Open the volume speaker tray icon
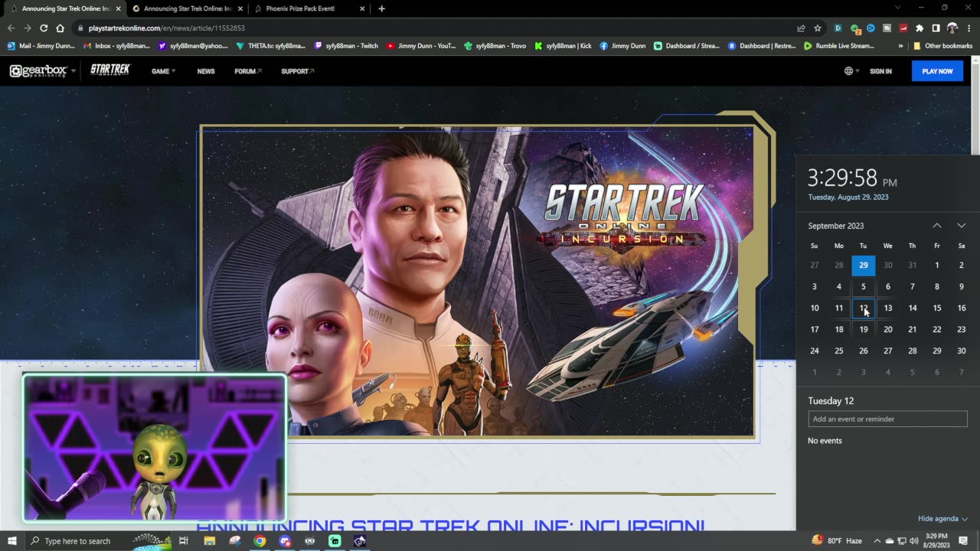The width and height of the screenshot is (980, 551). [x=914, y=541]
